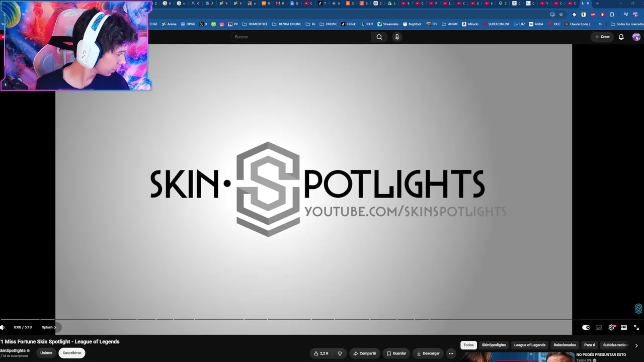Toggle video mute speaker icon
This screenshot has width=644, height=362.
[x=3, y=327]
